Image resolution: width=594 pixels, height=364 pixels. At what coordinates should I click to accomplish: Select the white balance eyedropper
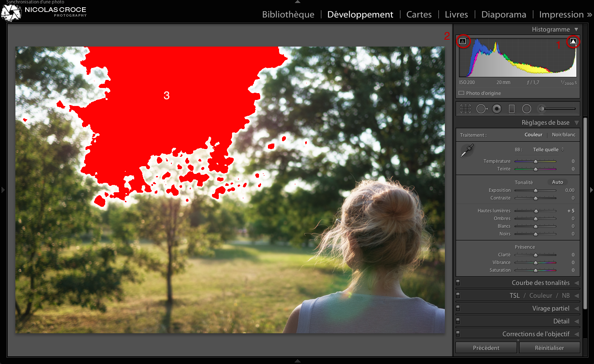pos(467,150)
